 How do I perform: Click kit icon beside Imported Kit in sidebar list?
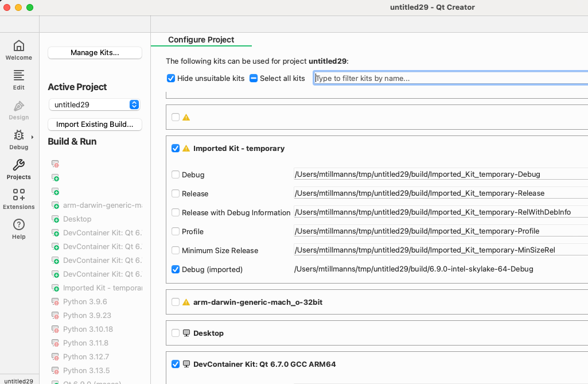[55, 288]
